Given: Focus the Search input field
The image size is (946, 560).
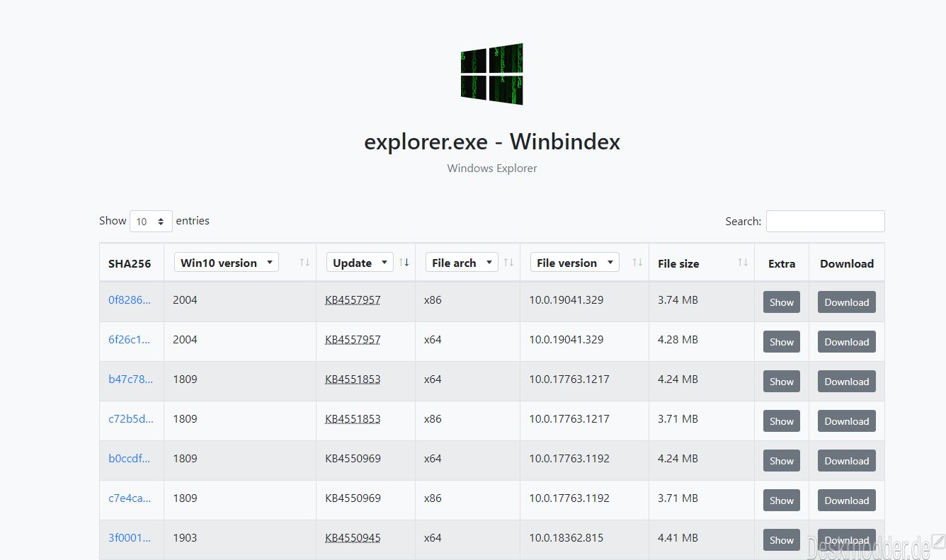Looking at the screenshot, I should (x=825, y=221).
